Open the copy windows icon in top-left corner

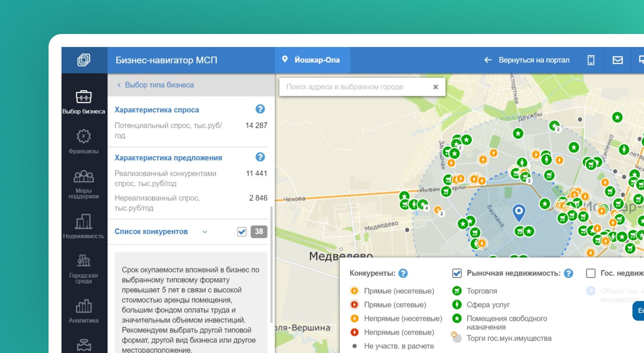84,60
